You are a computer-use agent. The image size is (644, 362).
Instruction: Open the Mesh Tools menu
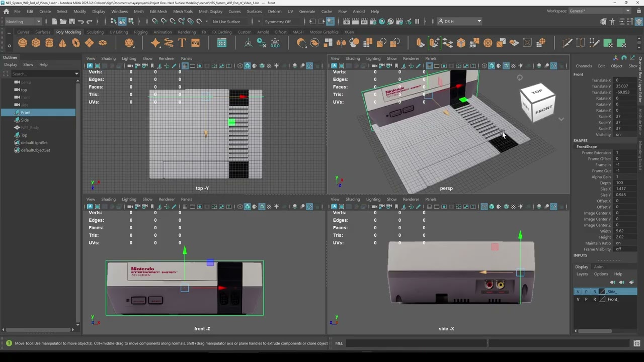[183, 11]
